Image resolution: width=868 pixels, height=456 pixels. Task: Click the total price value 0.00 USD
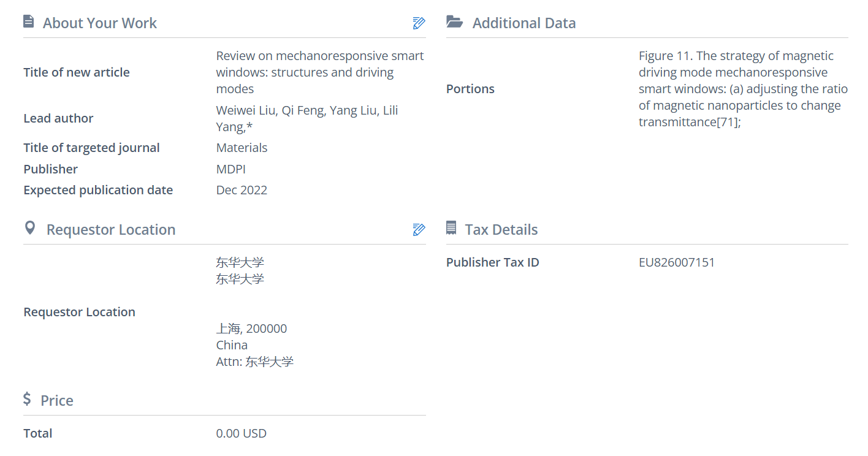coord(241,433)
